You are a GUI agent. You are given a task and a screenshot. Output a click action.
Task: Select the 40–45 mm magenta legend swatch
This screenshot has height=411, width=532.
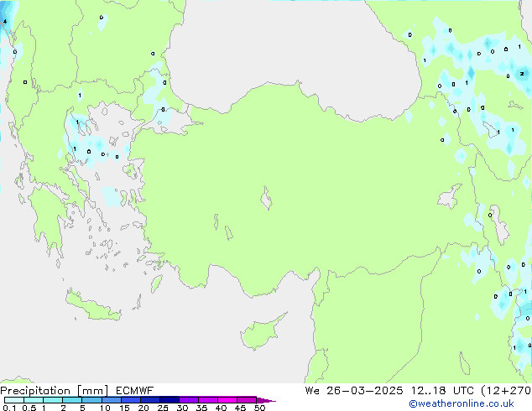pyautogui.click(x=227, y=400)
